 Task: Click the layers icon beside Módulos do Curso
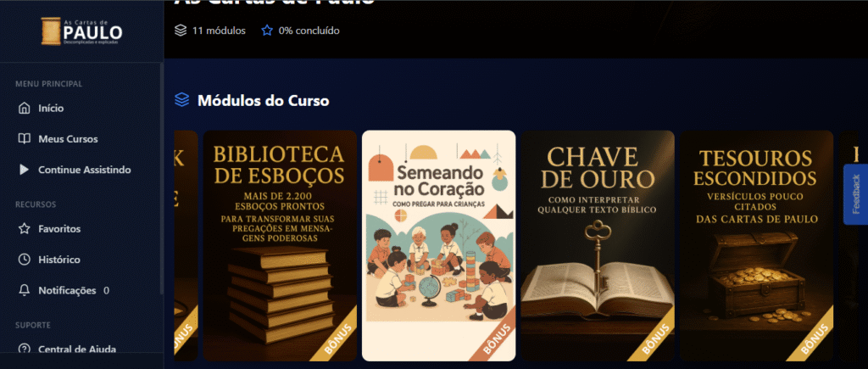181,100
